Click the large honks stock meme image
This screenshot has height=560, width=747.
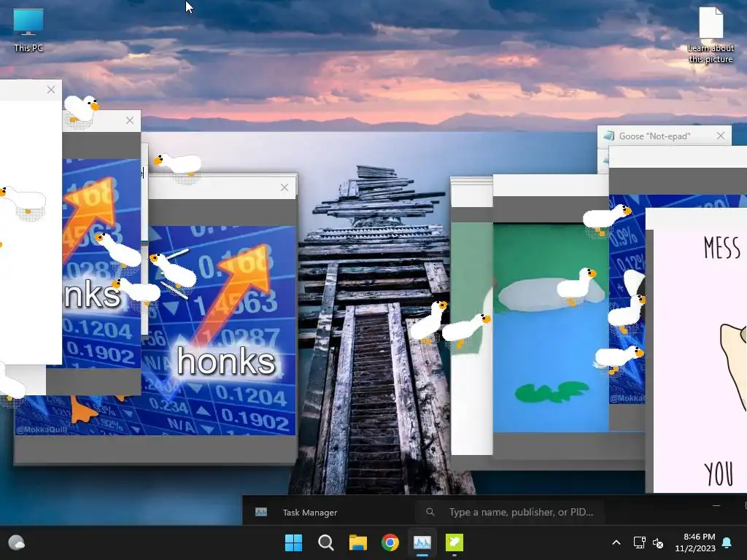point(222,330)
